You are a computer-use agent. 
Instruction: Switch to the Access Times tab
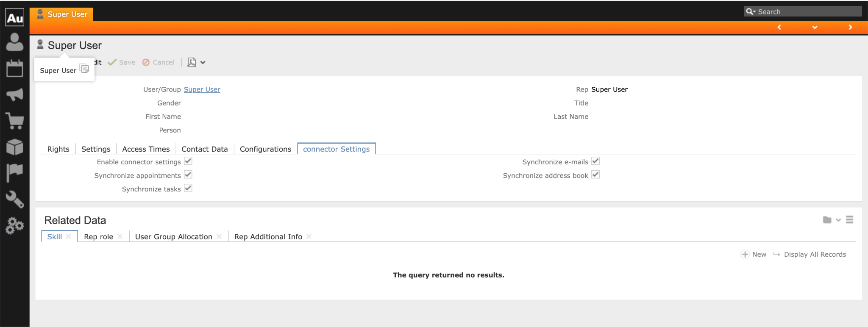point(146,149)
